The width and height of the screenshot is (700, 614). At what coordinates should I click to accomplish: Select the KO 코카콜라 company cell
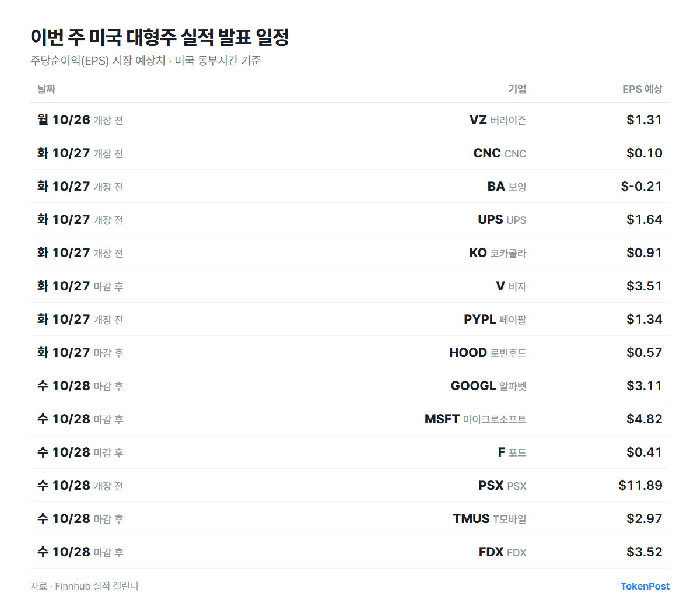click(498, 252)
